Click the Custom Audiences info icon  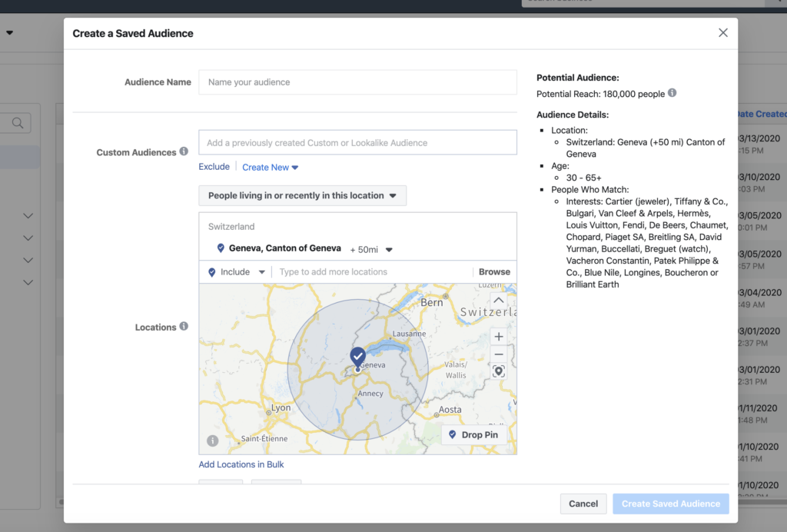pyautogui.click(x=184, y=151)
